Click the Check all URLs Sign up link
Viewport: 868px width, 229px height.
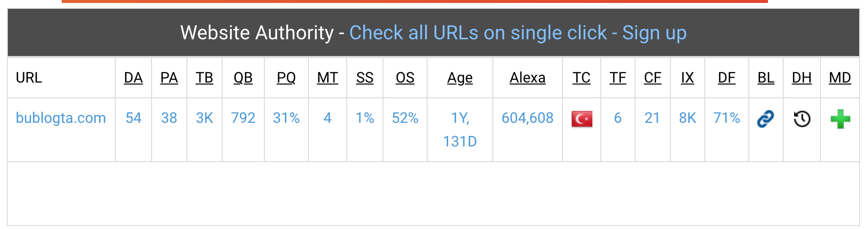pyautogui.click(x=518, y=33)
